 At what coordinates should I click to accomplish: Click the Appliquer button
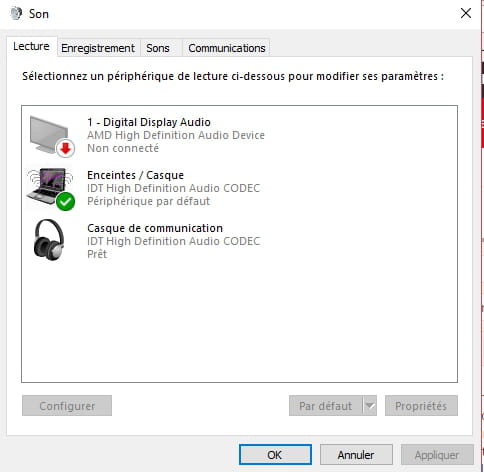coord(437,455)
